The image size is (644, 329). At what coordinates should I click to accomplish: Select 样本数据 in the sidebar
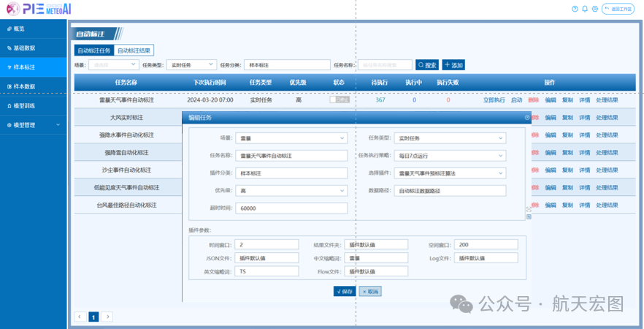point(24,86)
